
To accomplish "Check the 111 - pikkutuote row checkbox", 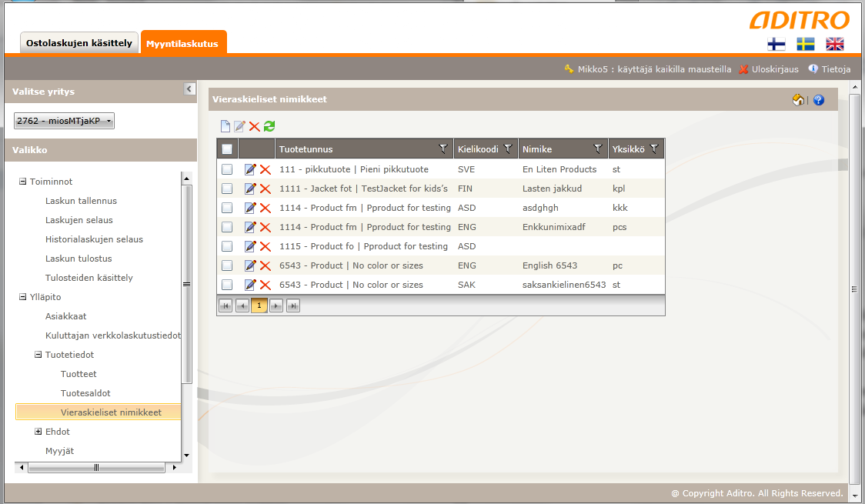I will (227, 169).
